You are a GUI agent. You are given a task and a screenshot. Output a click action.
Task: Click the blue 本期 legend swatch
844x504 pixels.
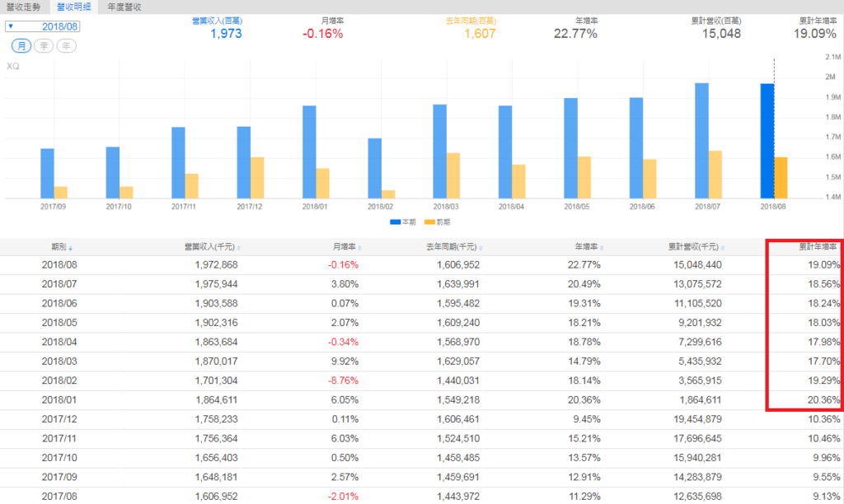tap(395, 222)
